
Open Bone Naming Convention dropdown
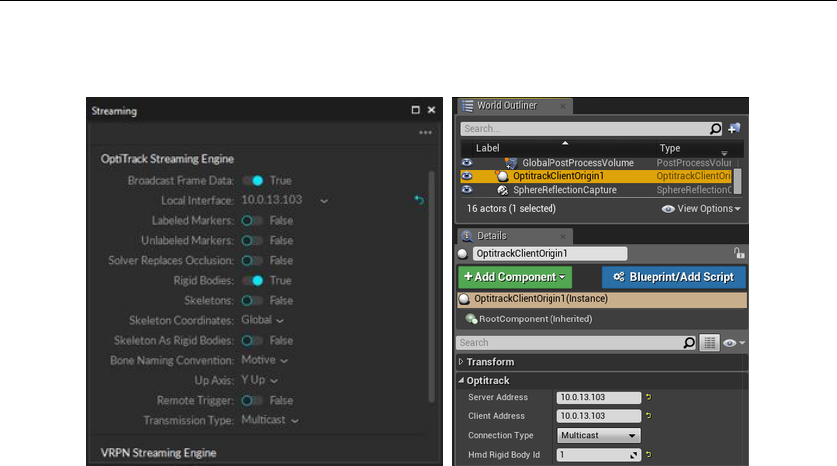pos(264,360)
